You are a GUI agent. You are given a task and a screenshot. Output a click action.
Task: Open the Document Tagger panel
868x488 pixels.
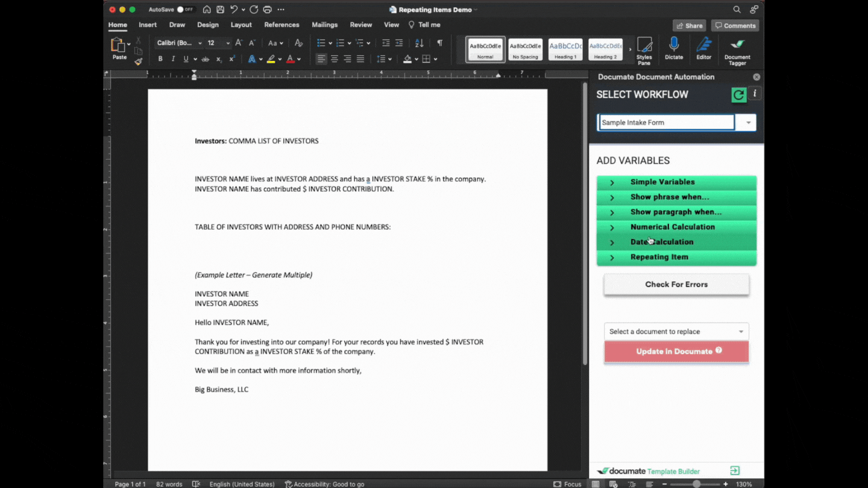tap(737, 49)
